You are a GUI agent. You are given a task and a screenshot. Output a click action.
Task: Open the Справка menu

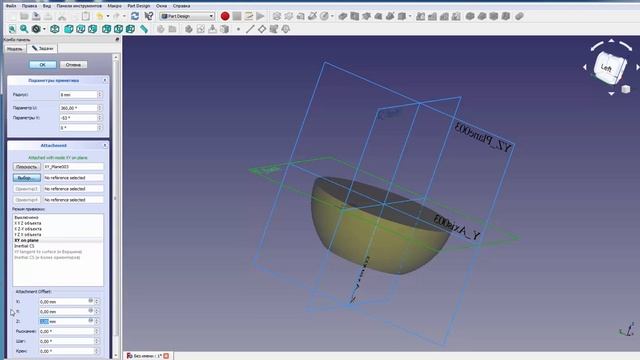[181, 6]
